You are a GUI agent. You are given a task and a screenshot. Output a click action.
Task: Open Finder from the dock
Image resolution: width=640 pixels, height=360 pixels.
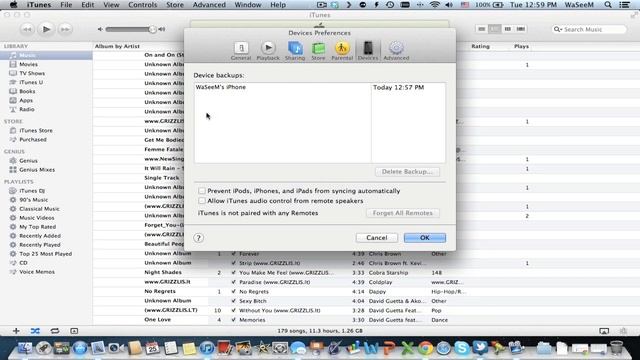25,348
